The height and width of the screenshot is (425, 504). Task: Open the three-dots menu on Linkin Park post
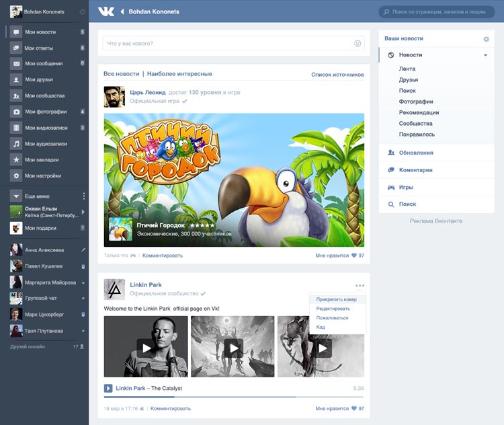click(x=360, y=285)
